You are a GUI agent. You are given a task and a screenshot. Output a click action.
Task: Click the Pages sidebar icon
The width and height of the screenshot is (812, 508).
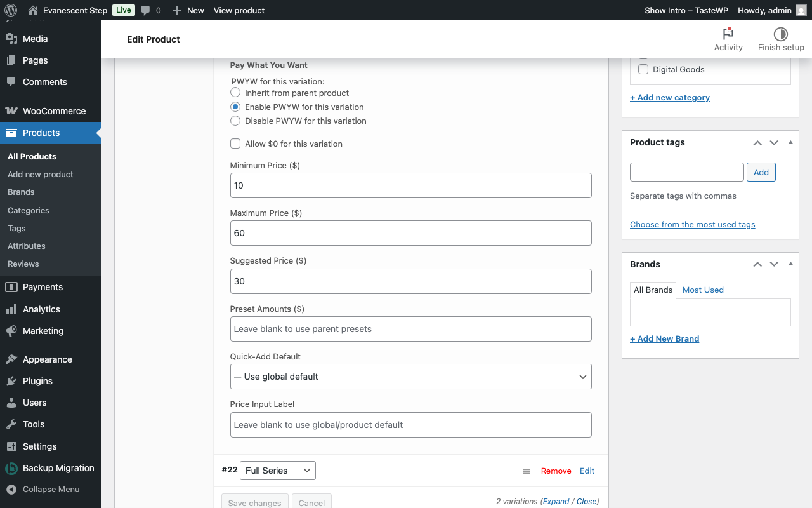[x=11, y=60]
